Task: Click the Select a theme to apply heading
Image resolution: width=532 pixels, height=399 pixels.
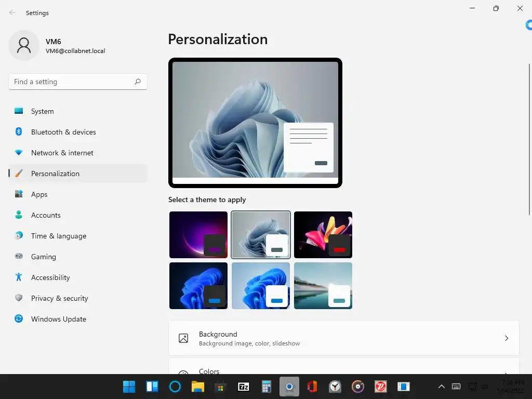Action: click(x=207, y=200)
